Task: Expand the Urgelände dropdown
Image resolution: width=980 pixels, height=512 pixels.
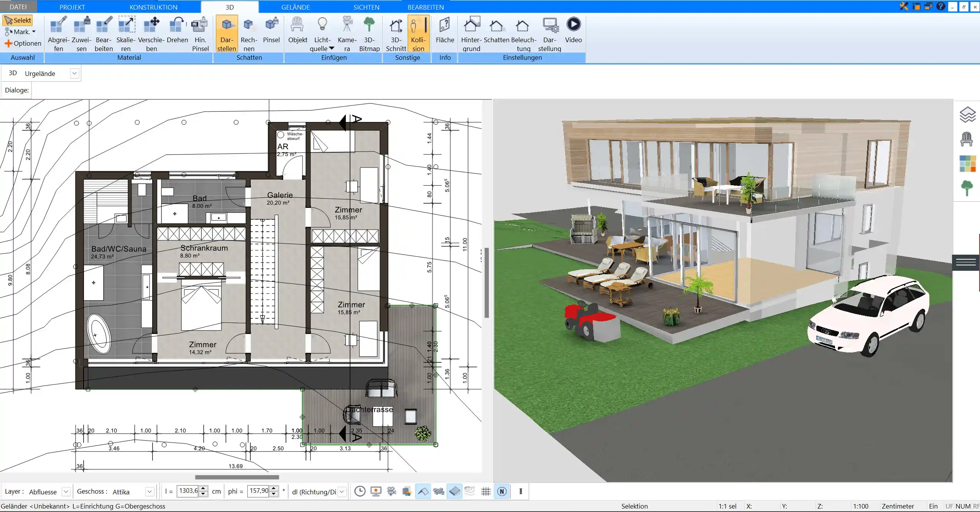Action: 75,73
